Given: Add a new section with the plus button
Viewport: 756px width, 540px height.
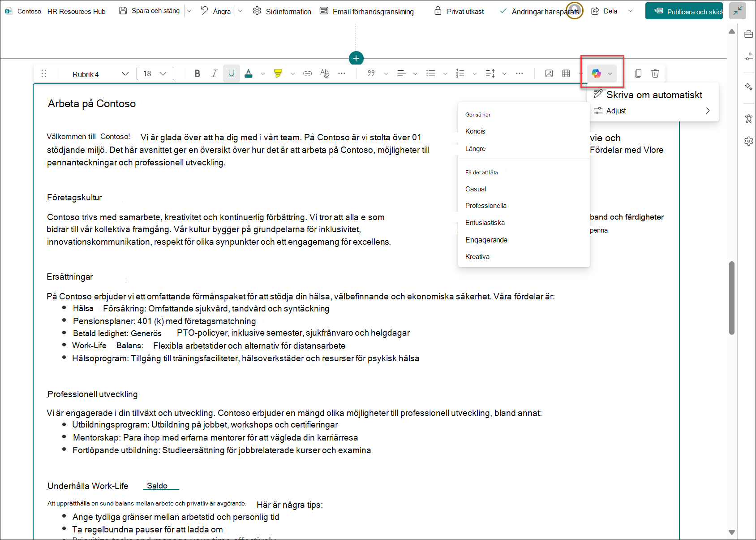Looking at the screenshot, I should click(x=356, y=58).
